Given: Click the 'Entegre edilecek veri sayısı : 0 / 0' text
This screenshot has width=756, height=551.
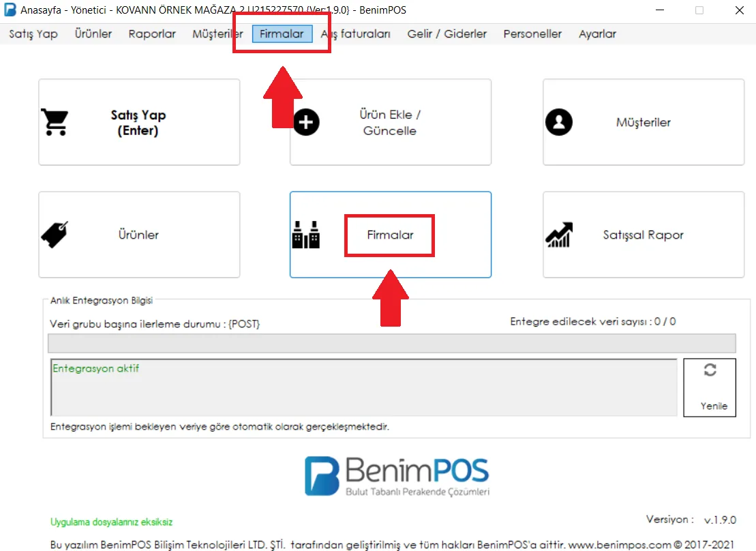Looking at the screenshot, I should point(592,321).
